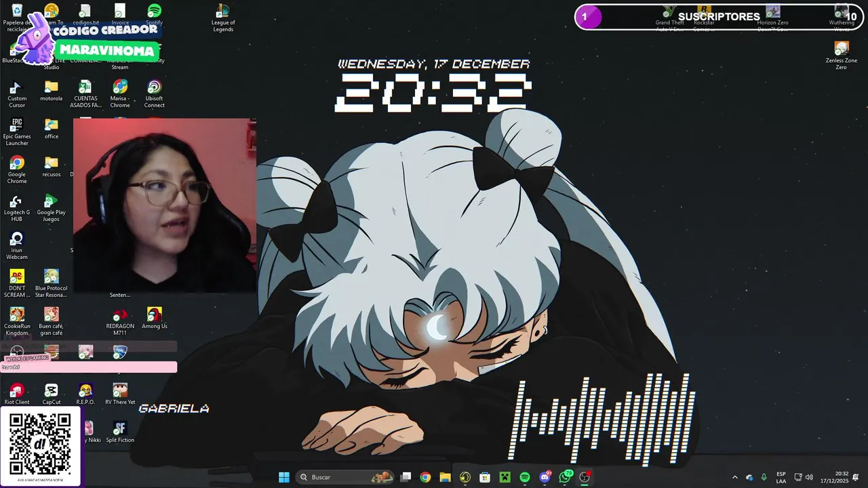Open Chrome from the taskbar

[425, 477]
